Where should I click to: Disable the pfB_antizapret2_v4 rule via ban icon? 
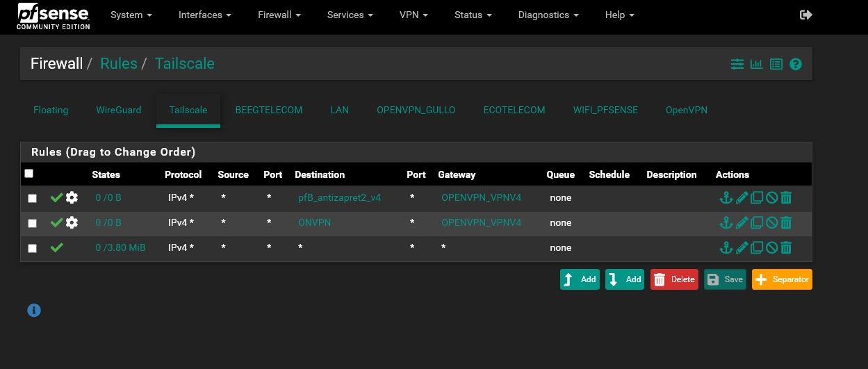(771, 198)
